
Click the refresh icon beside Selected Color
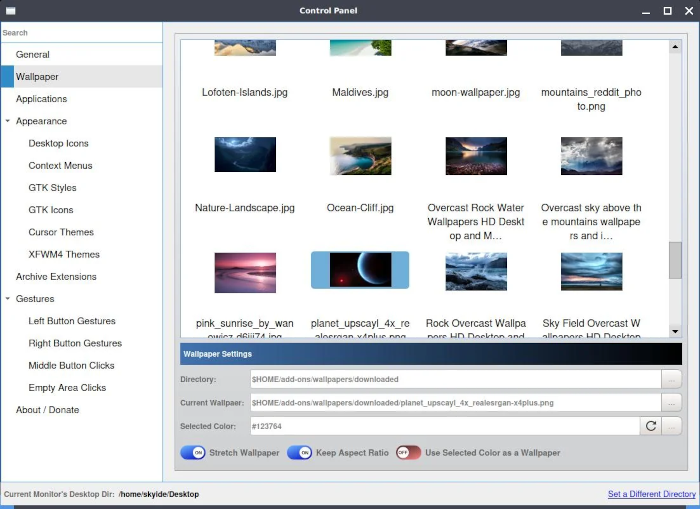[651, 426]
